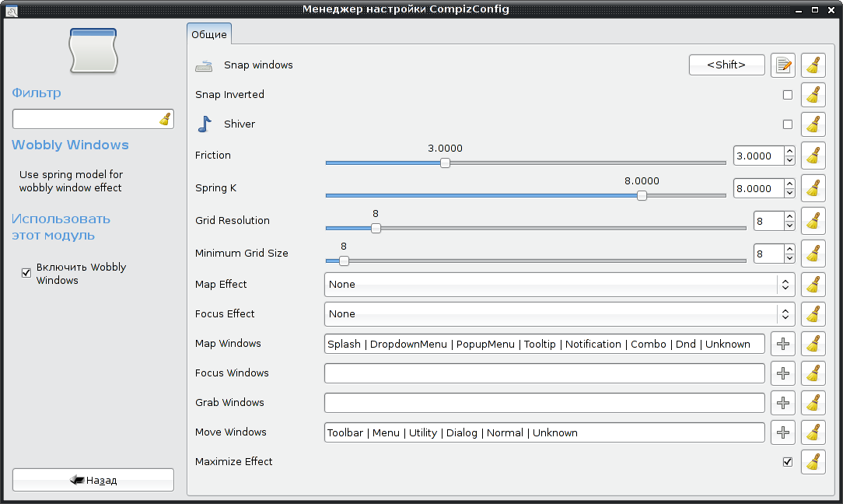Add window match to Grab Windows
The width and height of the screenshot is (843, 504).
tap(783, 403)
